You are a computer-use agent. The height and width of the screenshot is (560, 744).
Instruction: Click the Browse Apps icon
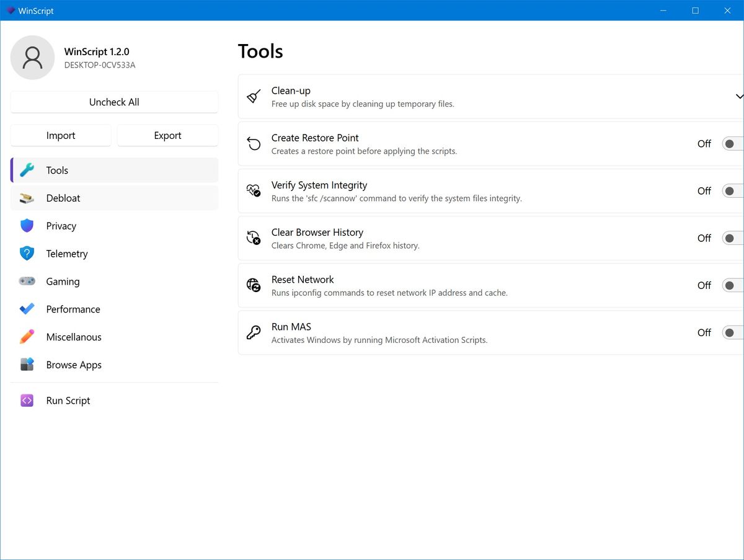coord(27,365)
